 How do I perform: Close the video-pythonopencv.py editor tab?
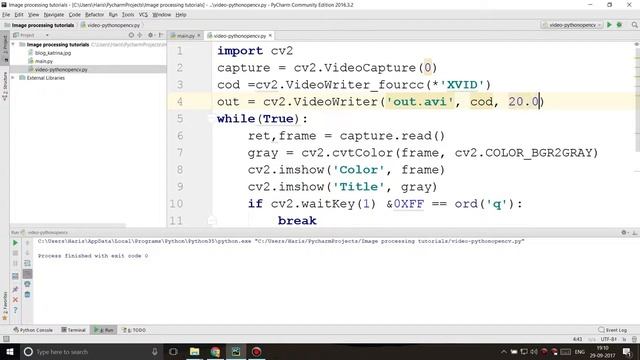(x=270, y=36)
